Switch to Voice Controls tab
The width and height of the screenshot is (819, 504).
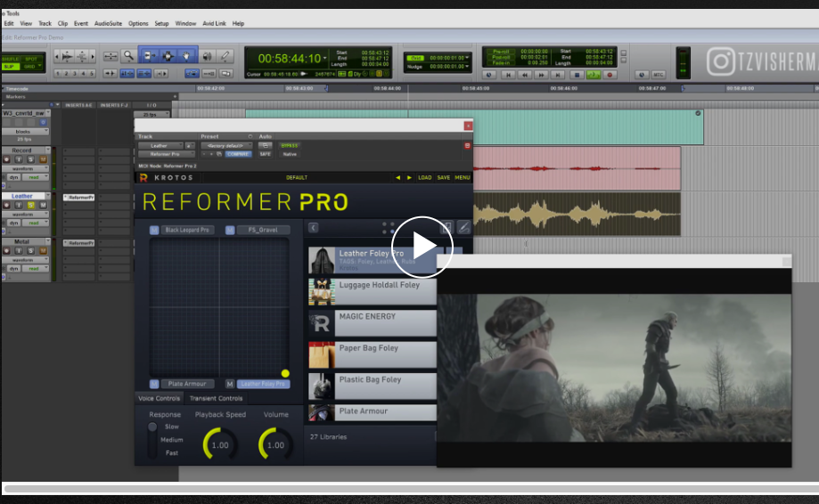(x=159, y=399)
